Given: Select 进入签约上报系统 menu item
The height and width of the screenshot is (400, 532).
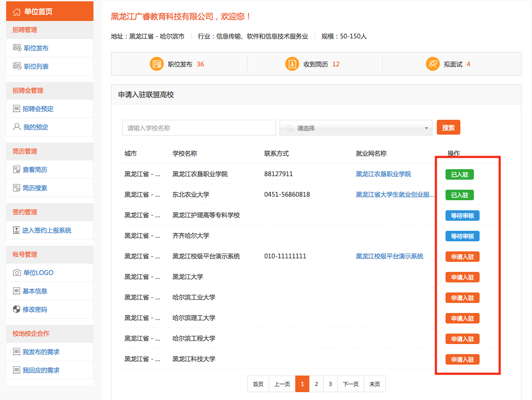Looking at the screenshot, I should tap(46, 230).
